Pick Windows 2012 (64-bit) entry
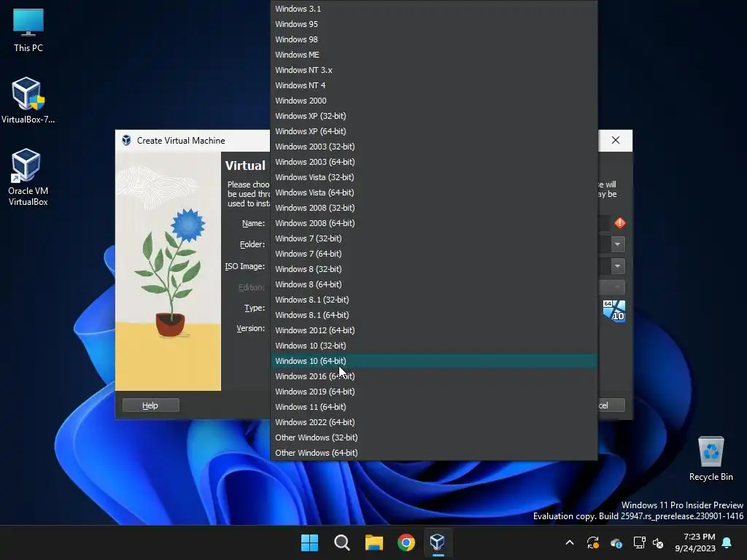The image size is (747, 560). click(x=434, y=330)
